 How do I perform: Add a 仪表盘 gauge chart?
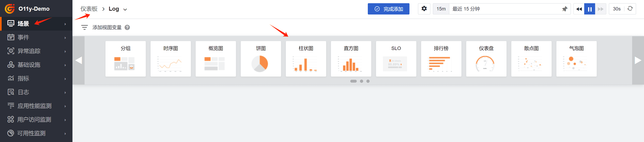(486, 59)
